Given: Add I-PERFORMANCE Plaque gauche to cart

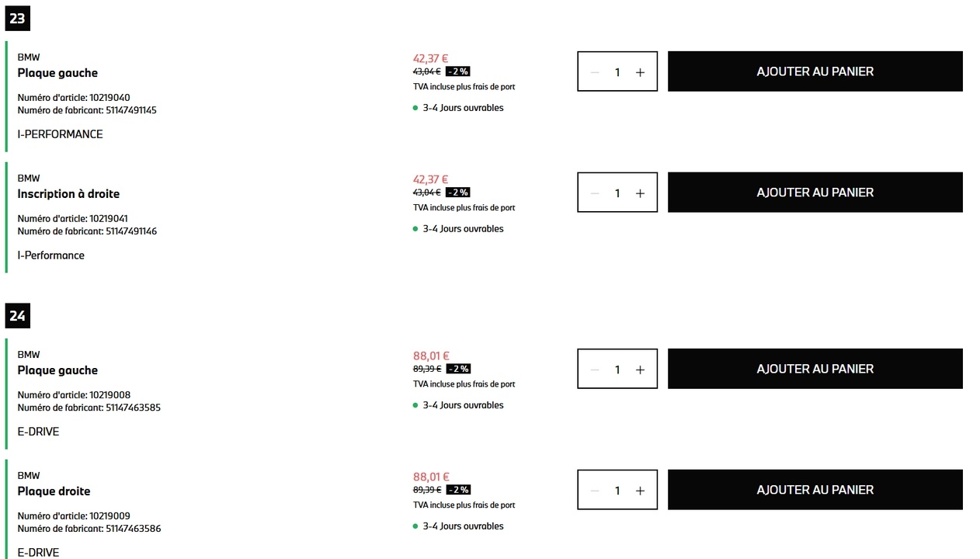Looking at the screenshot, I should [x=815, y=71].
